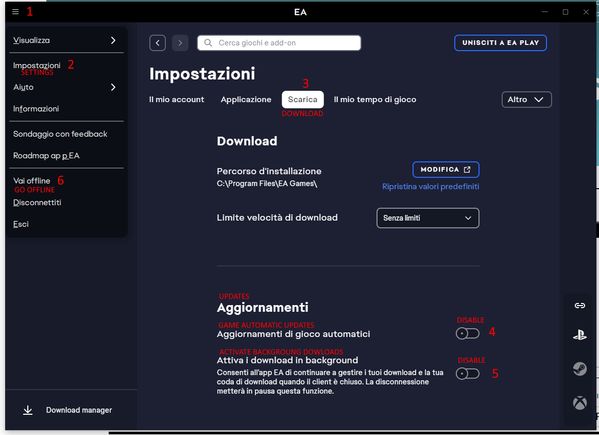The image size is (599, 435).
Task: Click the PlayStation icon
Action: click(580, 336)
